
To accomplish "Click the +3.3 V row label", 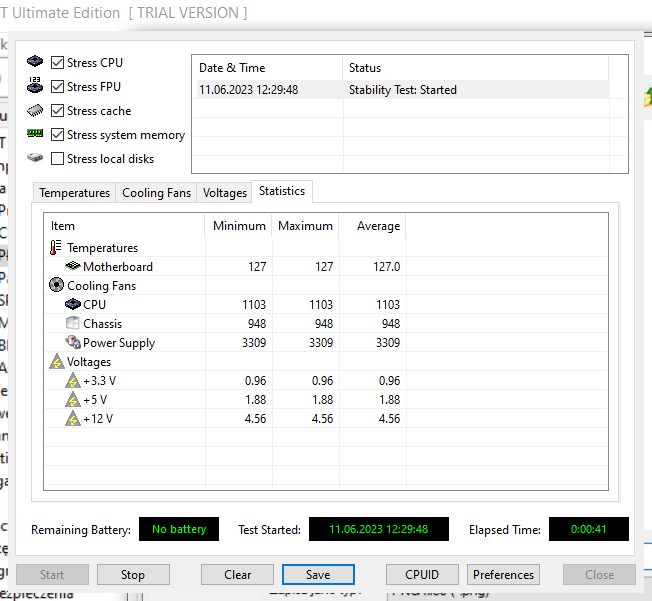I will (x=99, y=381).
